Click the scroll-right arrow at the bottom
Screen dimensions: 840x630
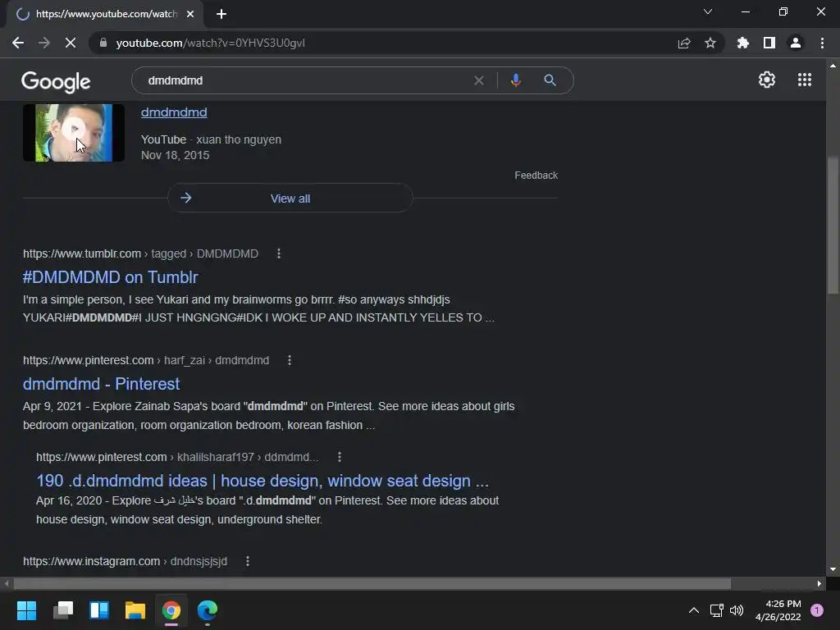(819, 583)
